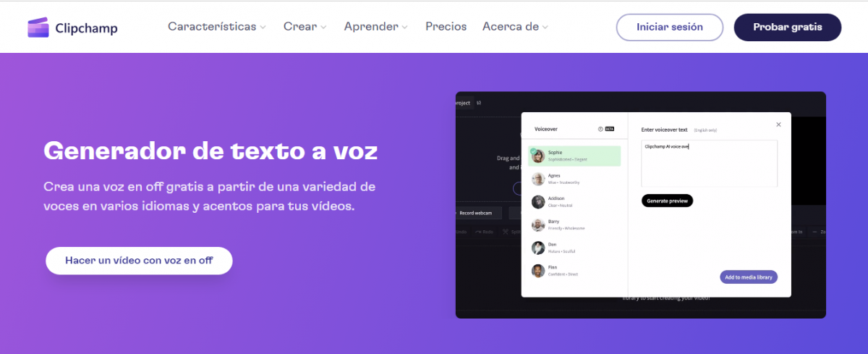868x354 pixels.
Task: Select Barry's voice avatar
Action: 538,225
